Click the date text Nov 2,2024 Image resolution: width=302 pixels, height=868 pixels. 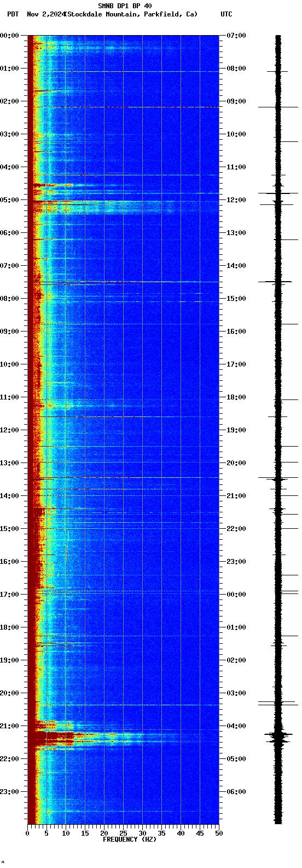(45, 14)
